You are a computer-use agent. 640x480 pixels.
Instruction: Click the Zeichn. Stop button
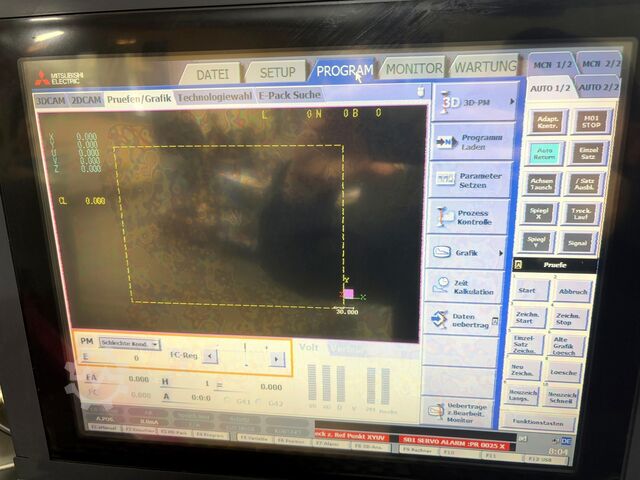click(569, 319)
